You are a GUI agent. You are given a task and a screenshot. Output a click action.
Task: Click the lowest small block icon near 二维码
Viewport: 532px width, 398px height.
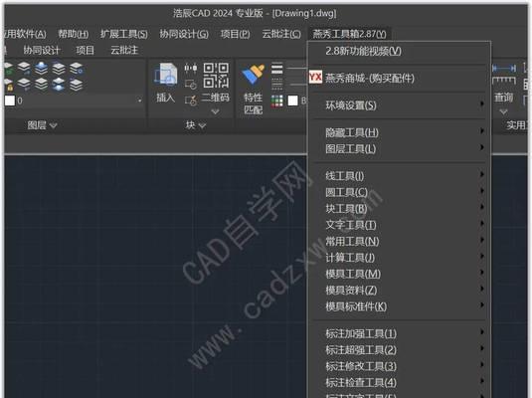click(191, 100)
